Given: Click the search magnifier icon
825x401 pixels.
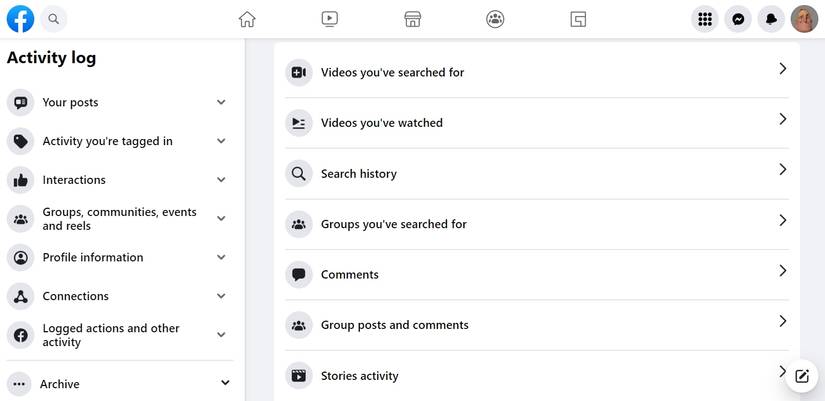Looking at the screenshot, I should [54, 19].
